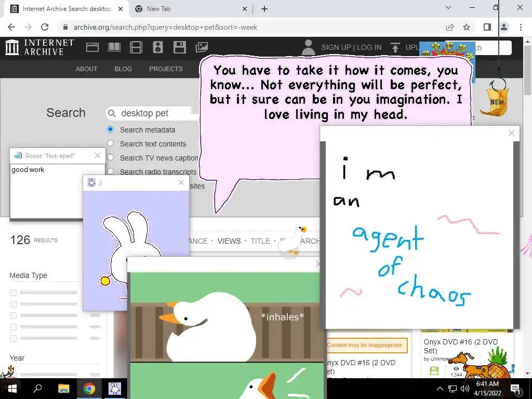The height and width of the screenshot is (399, 532).
Task: Click the good work notepad text area
Action: [x=47, y=191]
